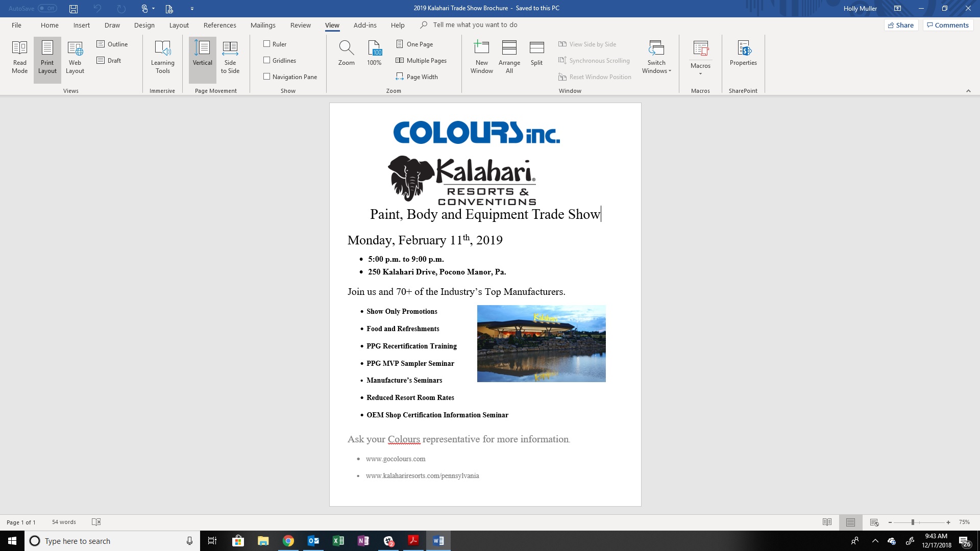
Task: Click the Colours Inc logo image
Action: (x=476, y=132)
